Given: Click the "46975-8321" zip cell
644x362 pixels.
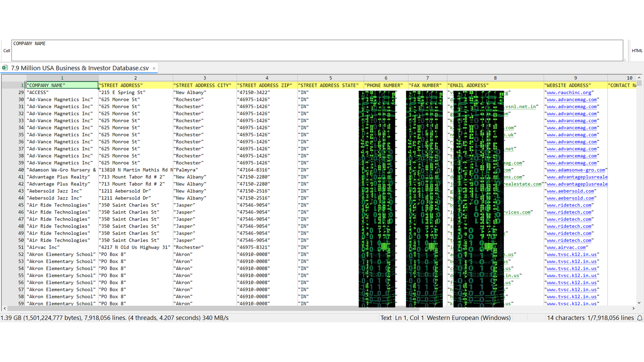Looking at the screenshot, I should tap(267, 247).
